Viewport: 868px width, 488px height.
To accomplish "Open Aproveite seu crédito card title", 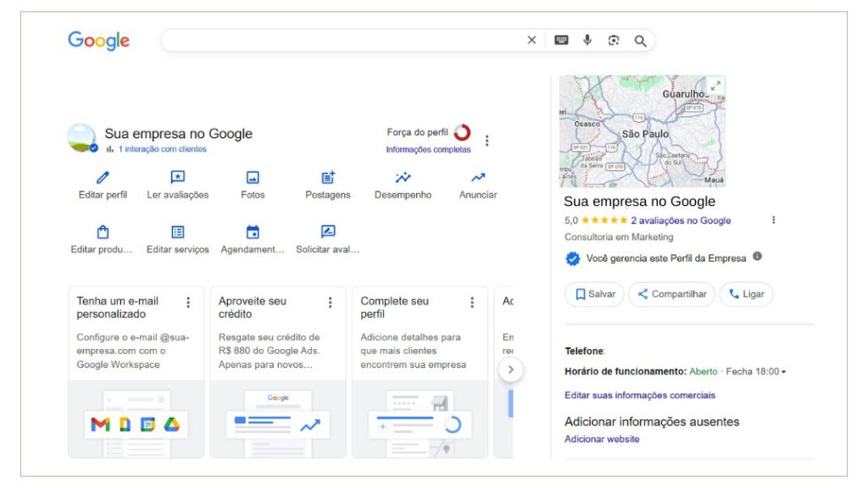I will click(253, 308).
